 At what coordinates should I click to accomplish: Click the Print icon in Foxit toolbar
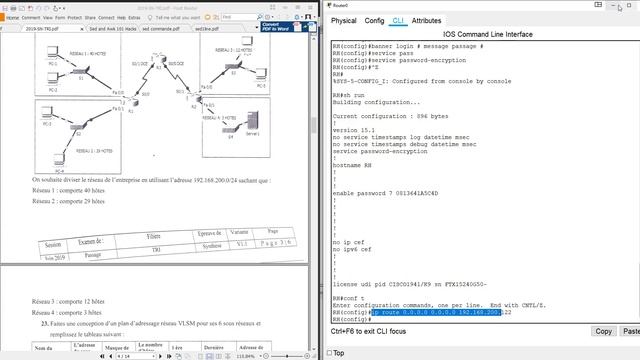(13, 8)
